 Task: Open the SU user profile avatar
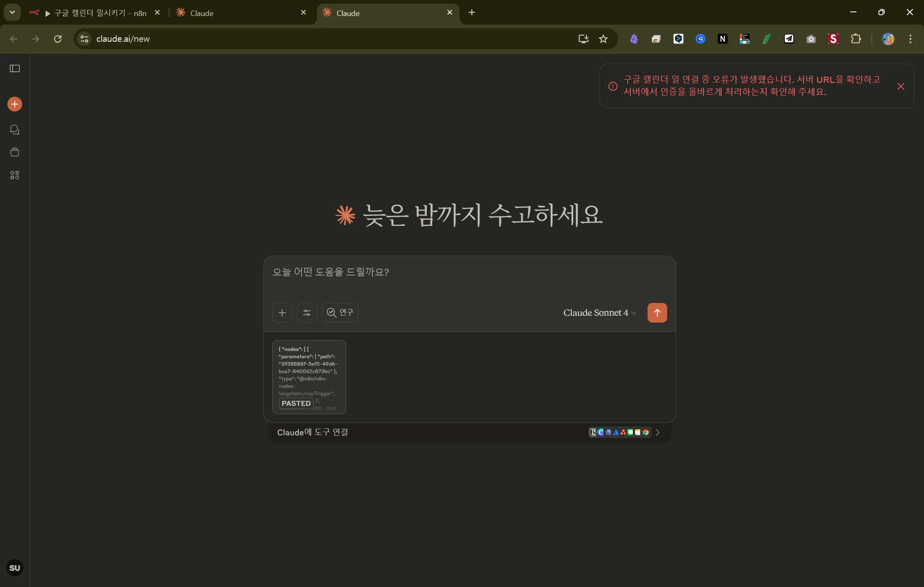(x=15, y=568)
